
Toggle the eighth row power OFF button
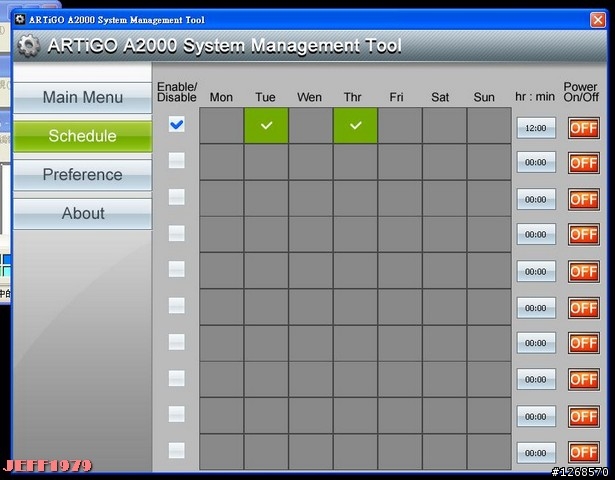[584, 379]
